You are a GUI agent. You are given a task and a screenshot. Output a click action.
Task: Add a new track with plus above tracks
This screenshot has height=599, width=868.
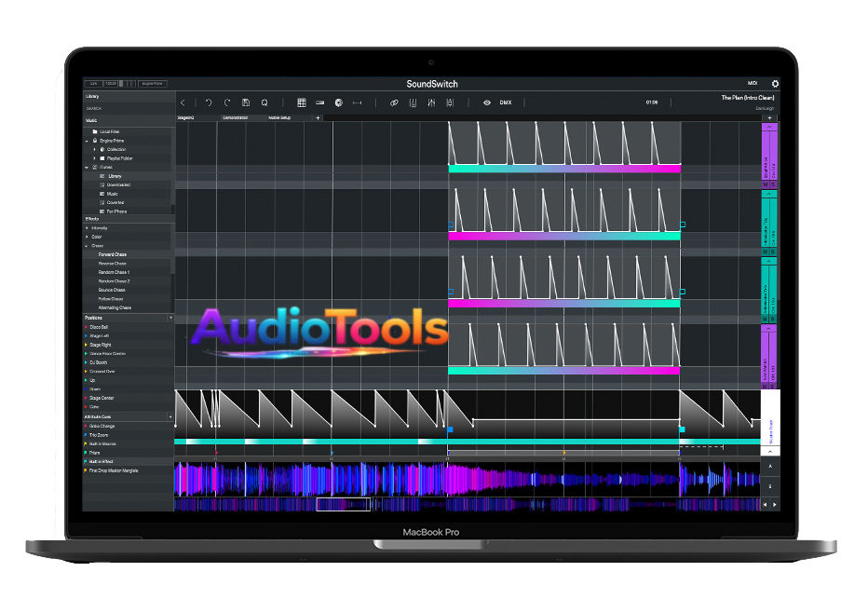point(769,118)
